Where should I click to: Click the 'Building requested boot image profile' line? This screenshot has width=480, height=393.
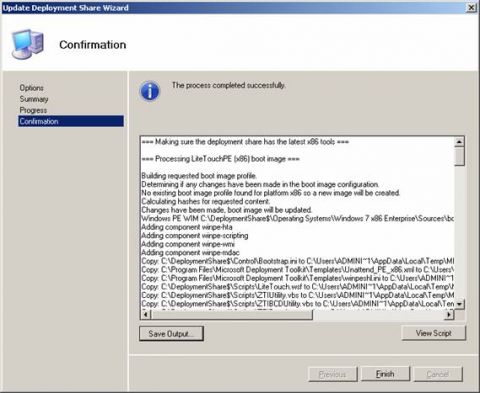[199, 176]
